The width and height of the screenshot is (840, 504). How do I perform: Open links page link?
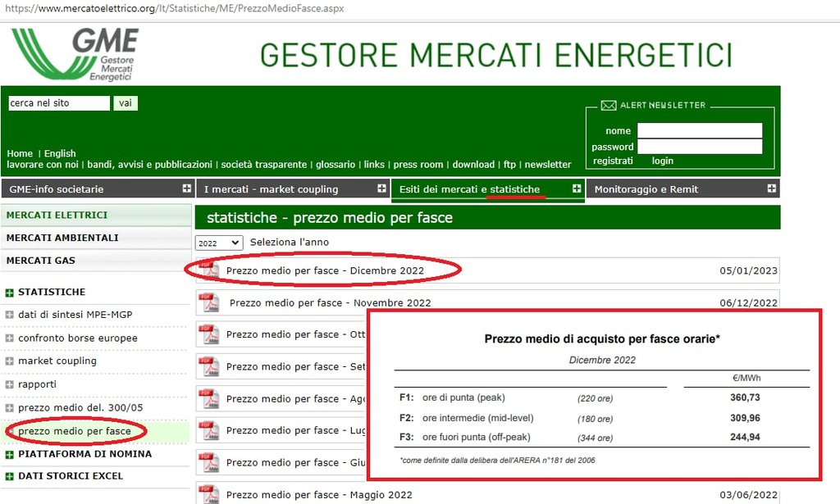click(x=374, y=165)
